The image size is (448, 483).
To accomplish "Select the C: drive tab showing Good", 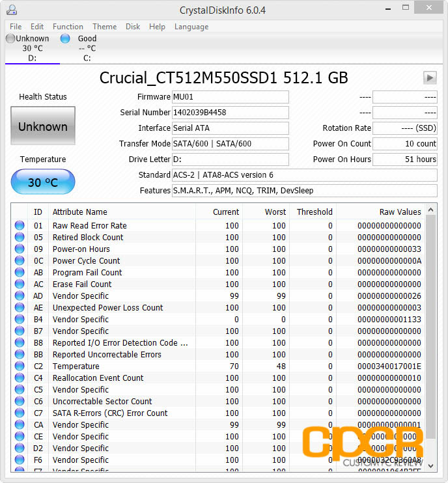I will pyautogui.click(x=87, y=48).
